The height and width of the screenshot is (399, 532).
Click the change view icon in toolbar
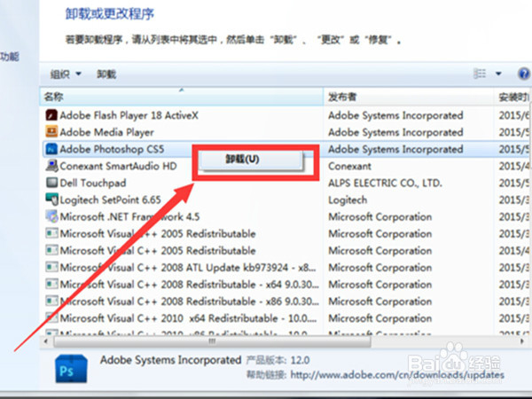[480, 74]
